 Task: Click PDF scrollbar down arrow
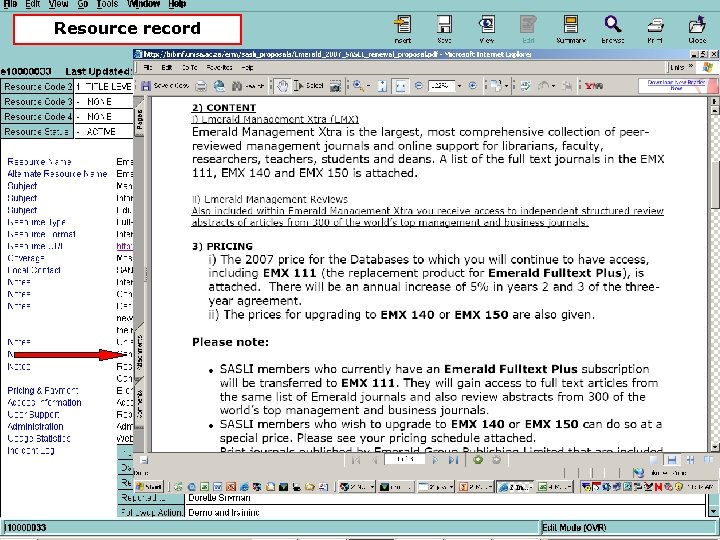point(714,446)
